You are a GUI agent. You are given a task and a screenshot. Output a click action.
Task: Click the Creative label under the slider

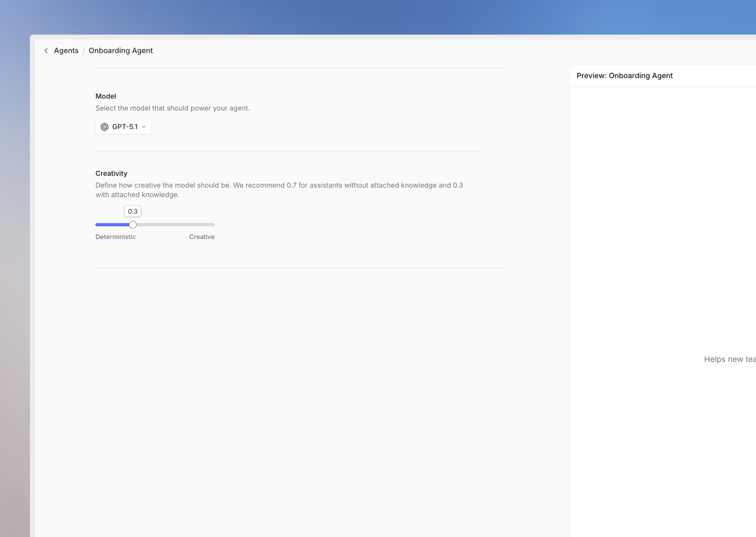tap(202, 236)
